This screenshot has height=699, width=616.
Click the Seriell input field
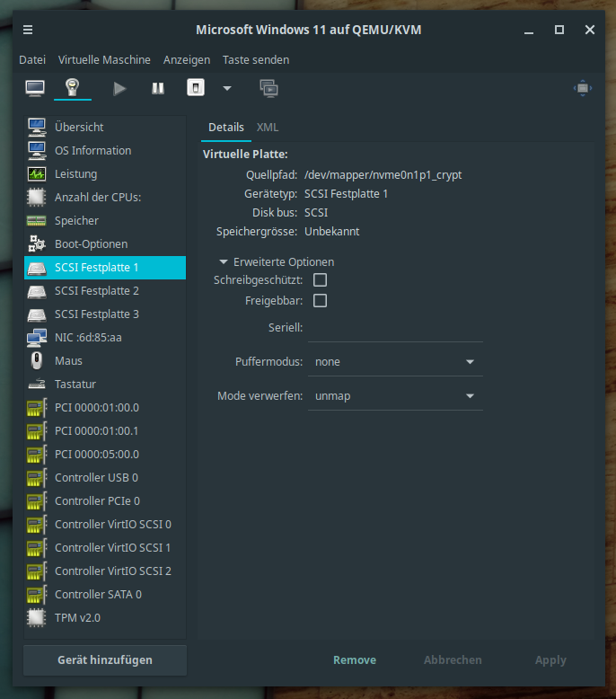tap(395, 328)
